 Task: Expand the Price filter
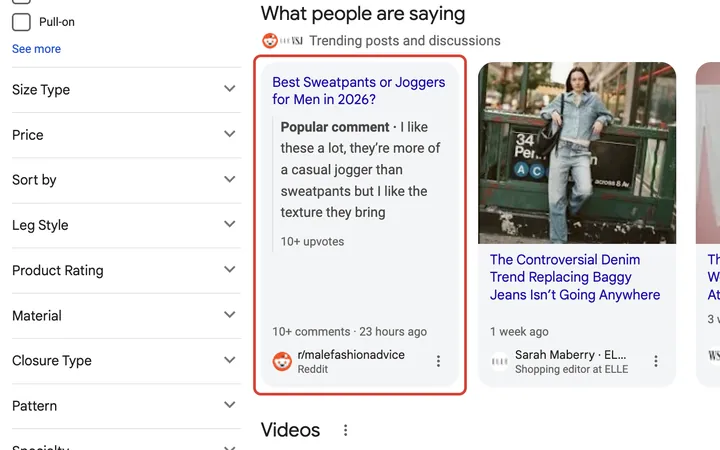click(x=126, y=135)
